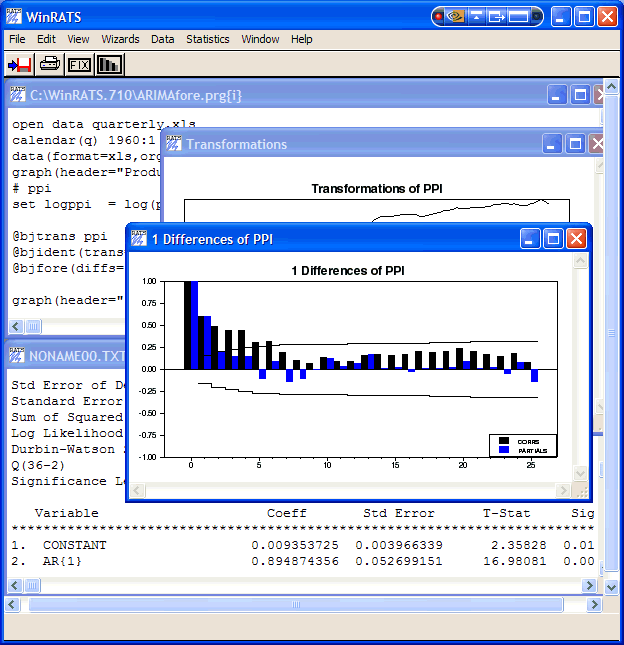Open the Data menu
This screenshot has width=624, height=645.
[x=162, y=39]
